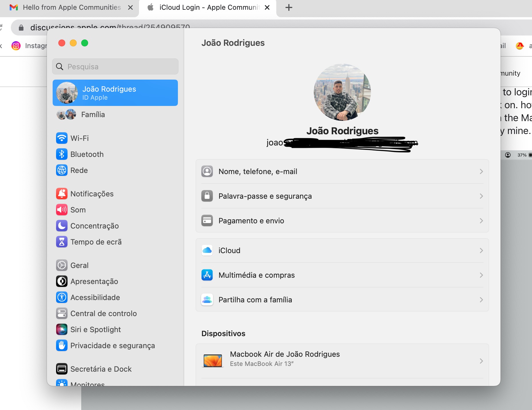Open Siri e Spotlight icon

click(x=62, y=330)
